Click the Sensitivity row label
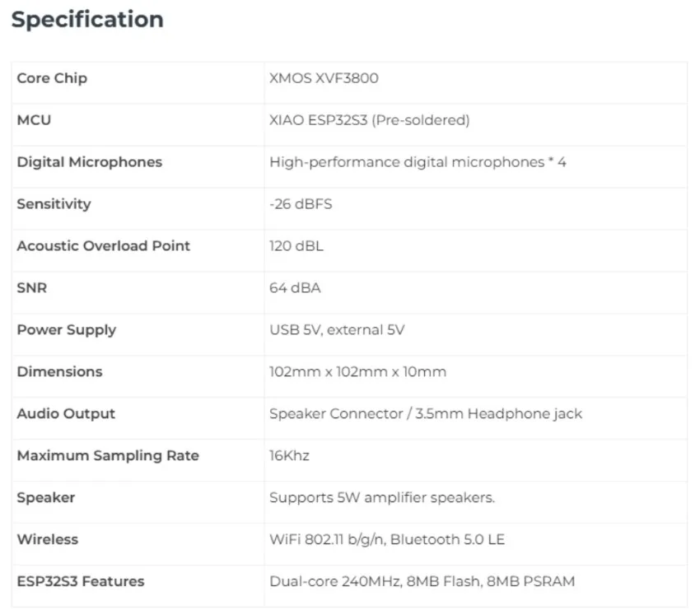The height and width of the screenshot is (615, 700). [x=54, y=204]
